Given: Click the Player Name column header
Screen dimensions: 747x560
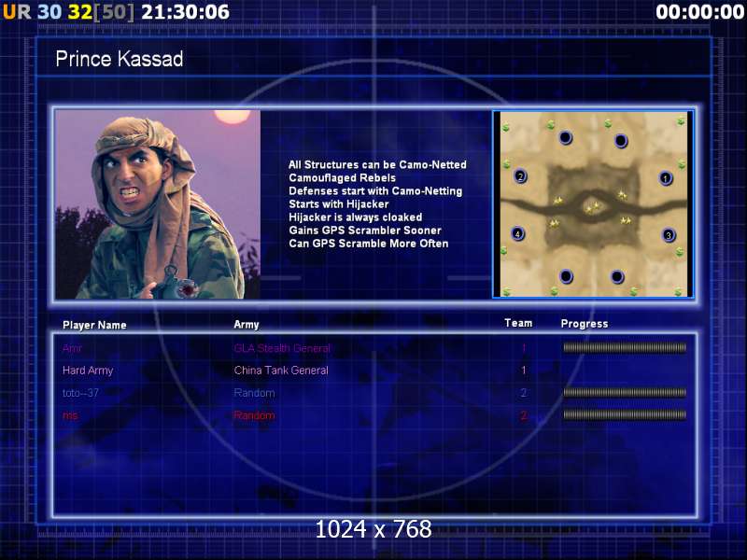Looking at the screenshot, I should pyautogui.click(x=94, y=325).
